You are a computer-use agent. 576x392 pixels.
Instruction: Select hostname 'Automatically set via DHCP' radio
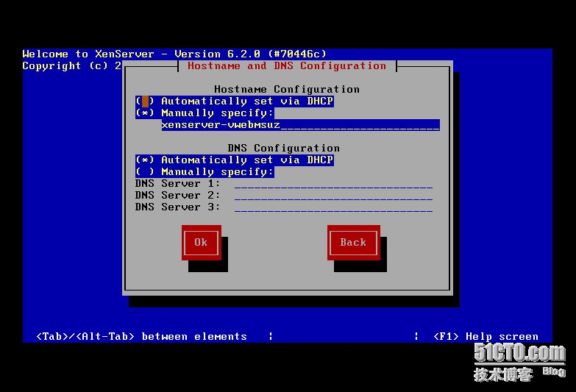pos(235,101)
